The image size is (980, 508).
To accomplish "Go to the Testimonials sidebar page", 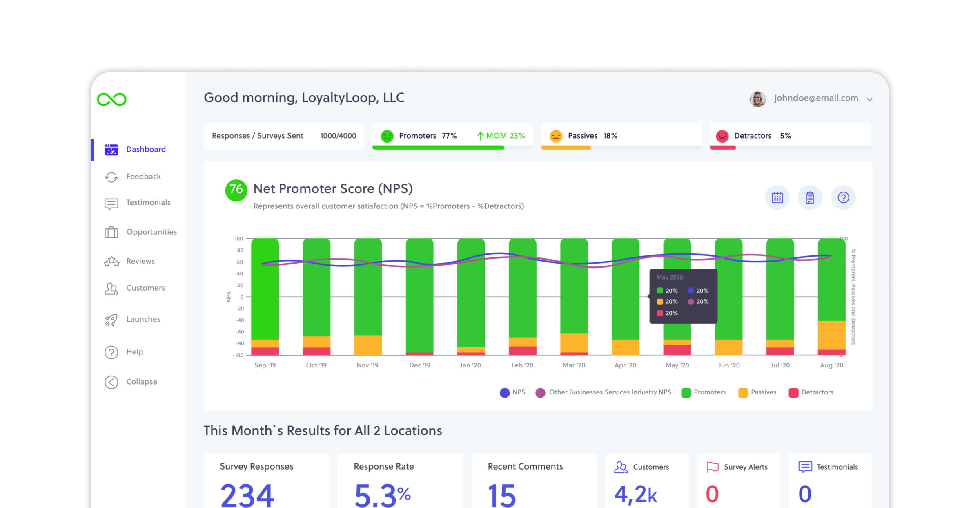I will point(148,203).
